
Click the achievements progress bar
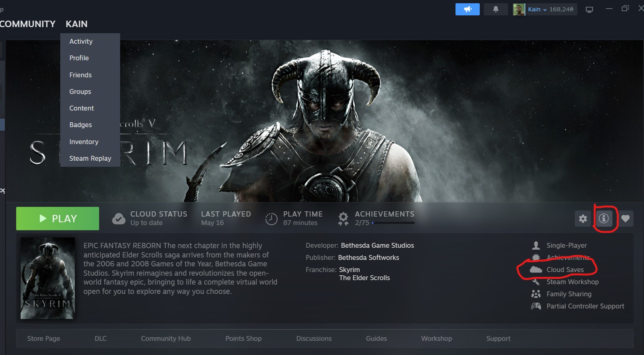point(393,223)
